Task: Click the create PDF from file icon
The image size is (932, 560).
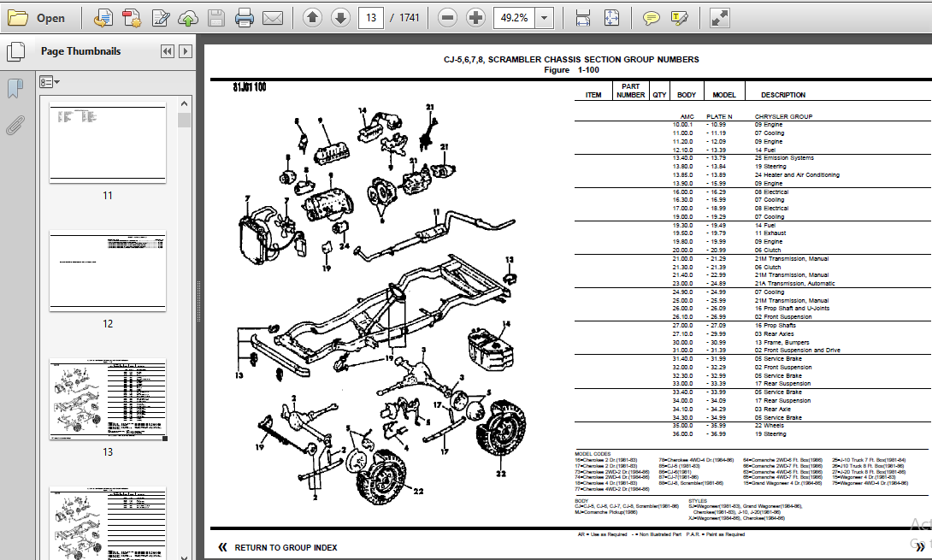Action: click(103, 18)
